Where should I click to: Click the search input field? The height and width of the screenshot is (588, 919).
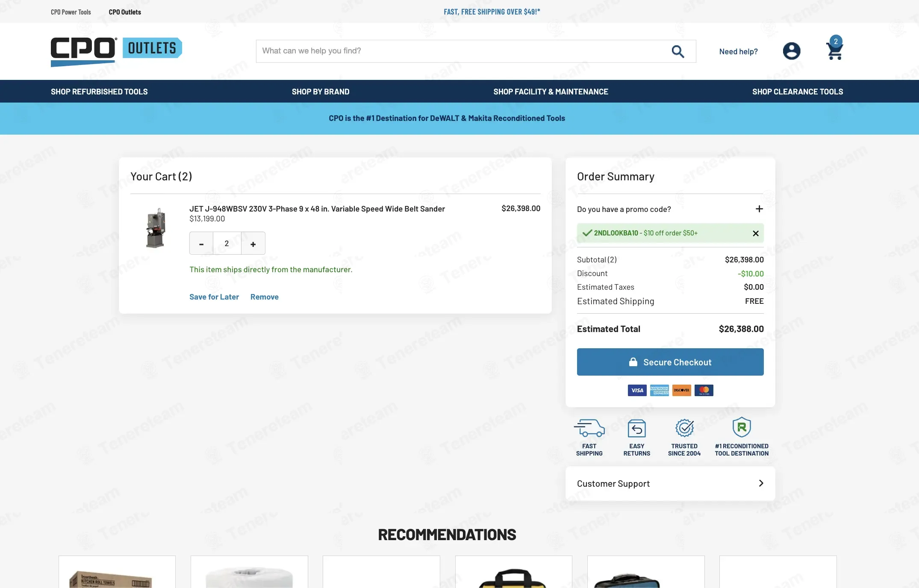pos(464,51)
